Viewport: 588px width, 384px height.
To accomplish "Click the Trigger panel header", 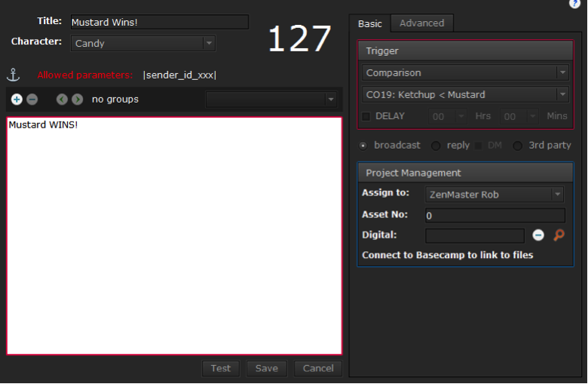I will [x=465, y=51].
